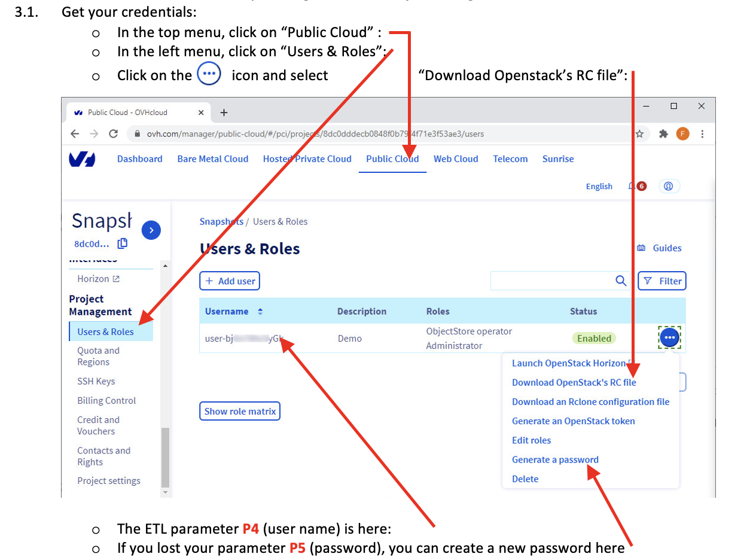Image resolution: width=756 pixels, height=560 pixels.
Task: Open the notifications bell icon
Action: (x=632, y=186)
